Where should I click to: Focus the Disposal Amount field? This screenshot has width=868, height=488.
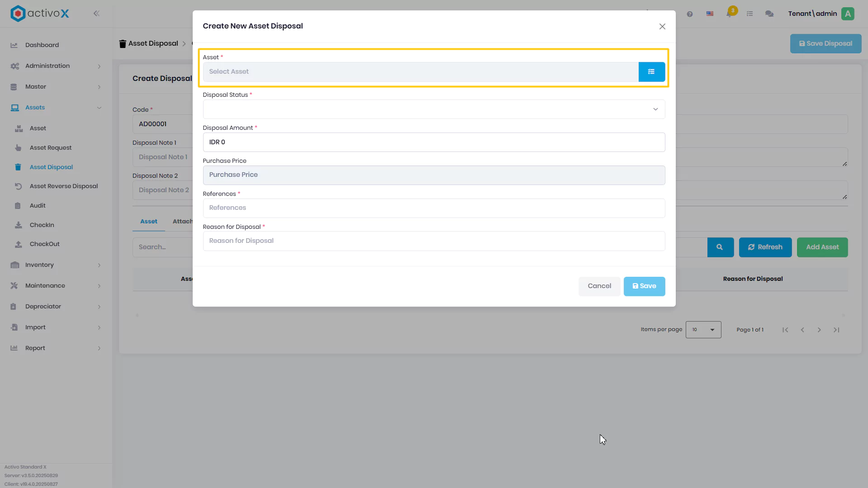[434, 142]
